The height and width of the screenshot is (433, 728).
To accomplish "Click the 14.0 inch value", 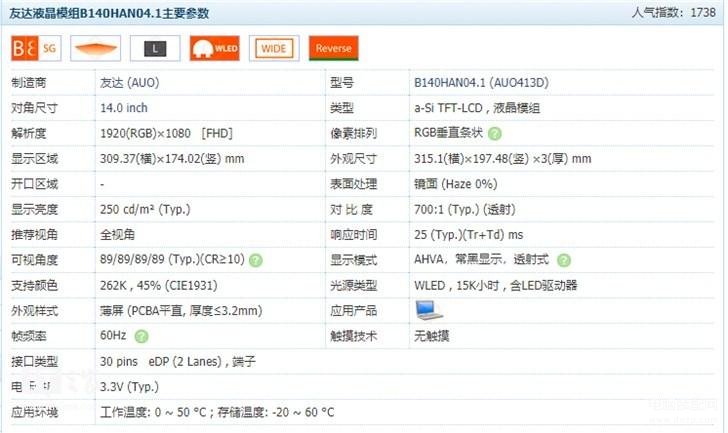I will click(124, 108).
